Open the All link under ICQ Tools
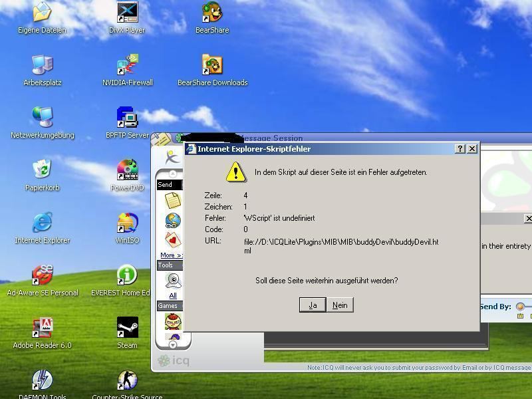Viewport: 532px width, 399px height. pyautogui.click(x=173, y=295)
